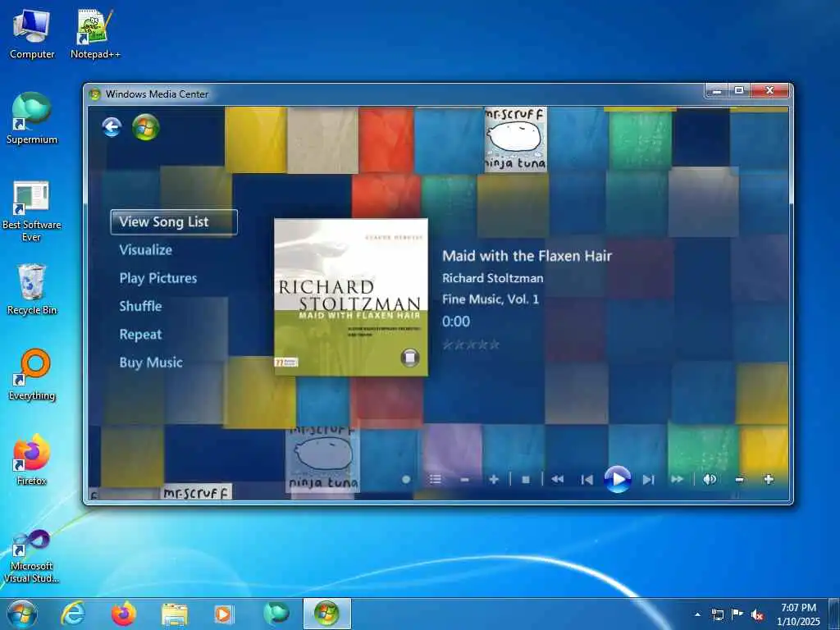Click the muted volume tray icon
840x630 pixels.
tap(757, 614)
